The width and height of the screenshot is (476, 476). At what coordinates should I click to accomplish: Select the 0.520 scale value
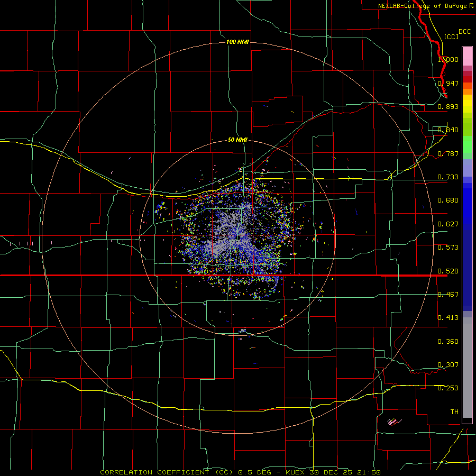tap(448, 271)
